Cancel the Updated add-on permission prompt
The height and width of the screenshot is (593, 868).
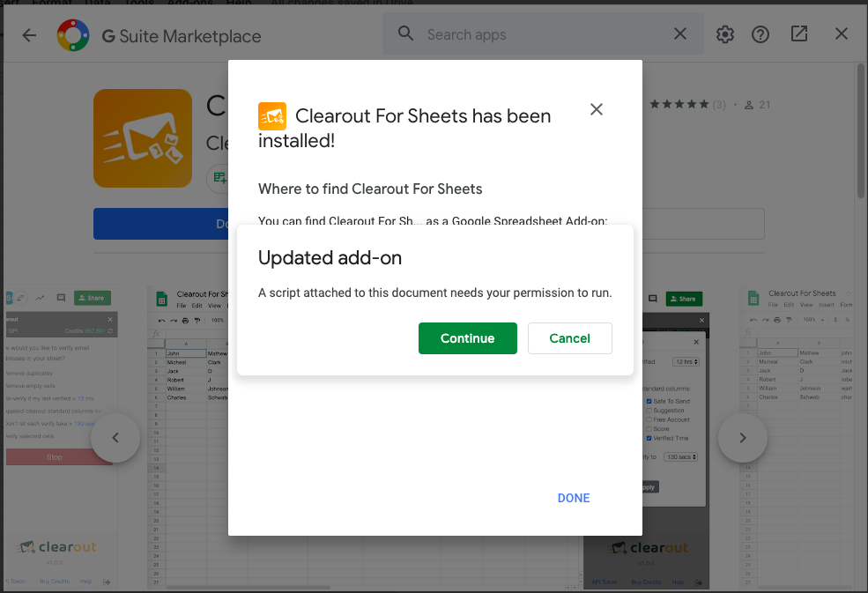pyautogui.click(x=569, y=338)
